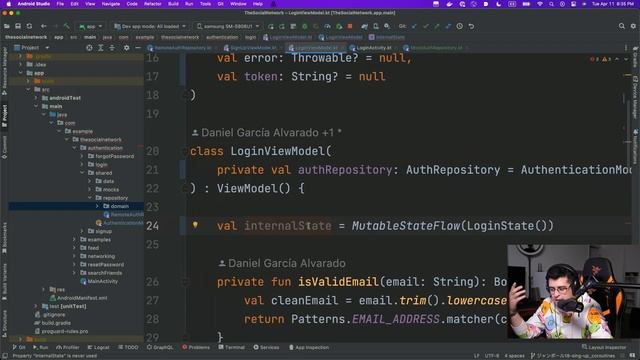The image size is (640, 360).
Task: Toggle Build Variants side tab
Action: 4,282
